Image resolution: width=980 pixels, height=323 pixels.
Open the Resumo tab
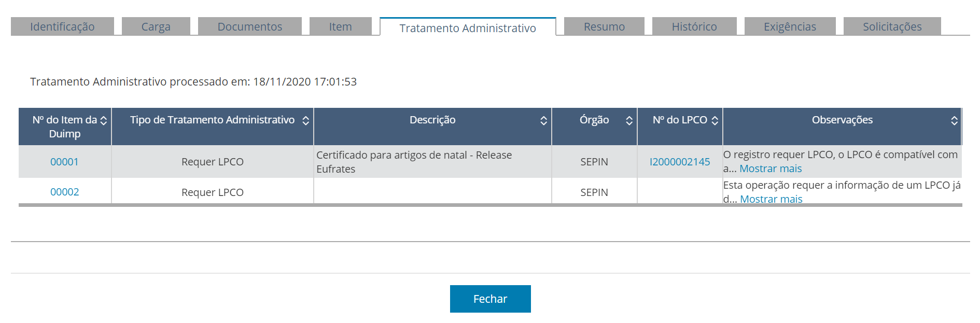pyautogui.click(x=604, y=26)
